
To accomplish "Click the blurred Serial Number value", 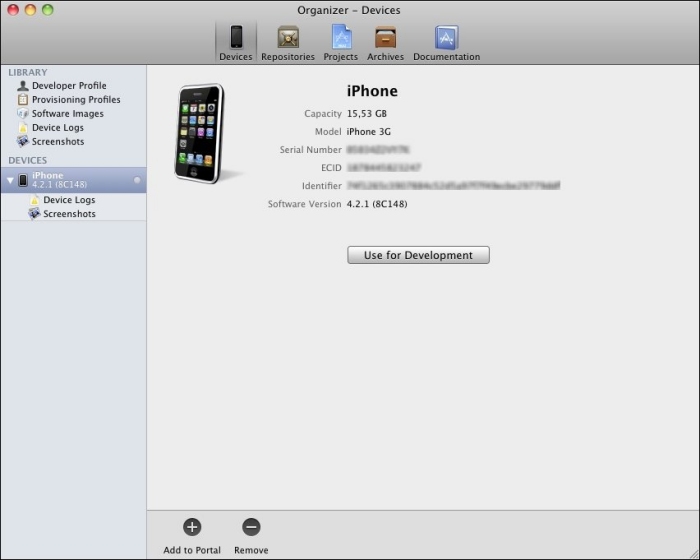I will 378,150.
